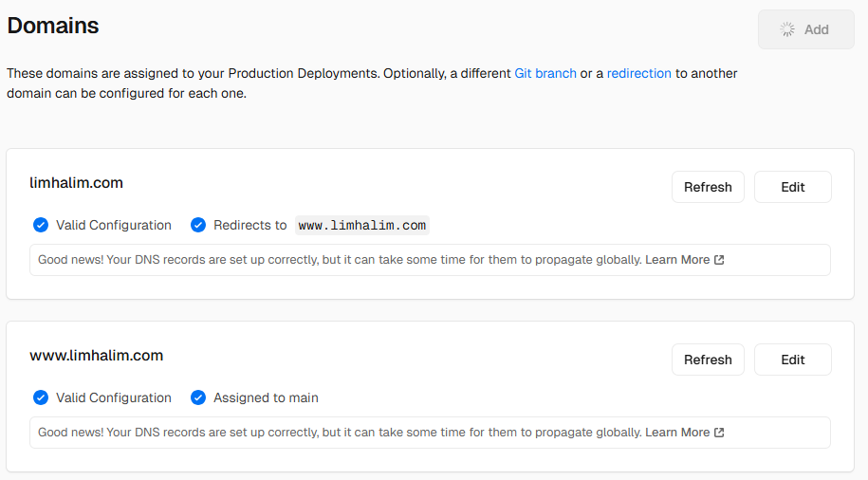Click external link icon in www.limhalim.com DNS notice
This screenshot has width=868, height=480.
[719, 433]
